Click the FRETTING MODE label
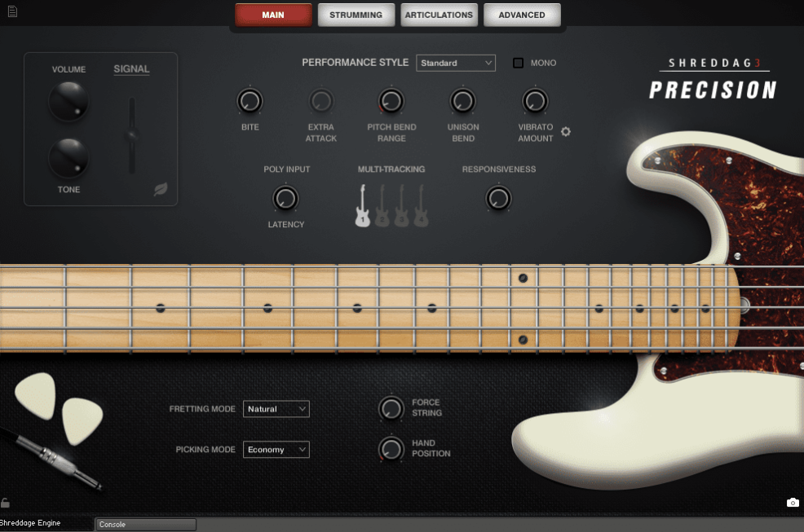Screen dimensions: 804x532 click(202, 408)
